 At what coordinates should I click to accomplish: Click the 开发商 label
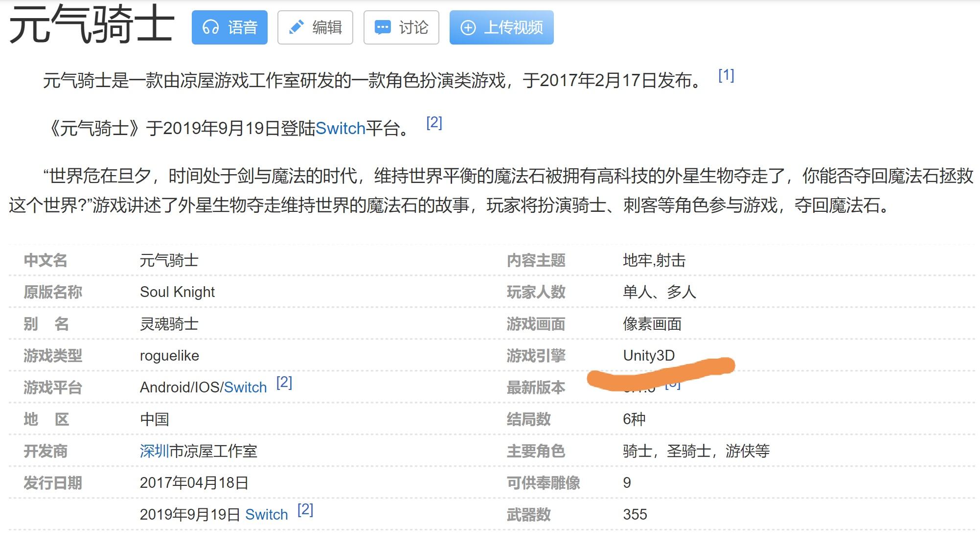pos(46,451)
